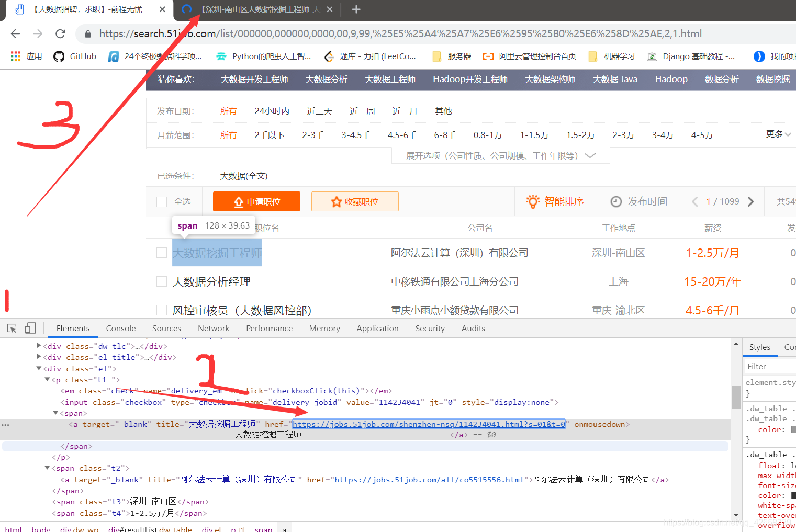Click the star icon on 收藏职位 button

click(x=336, y=202)
